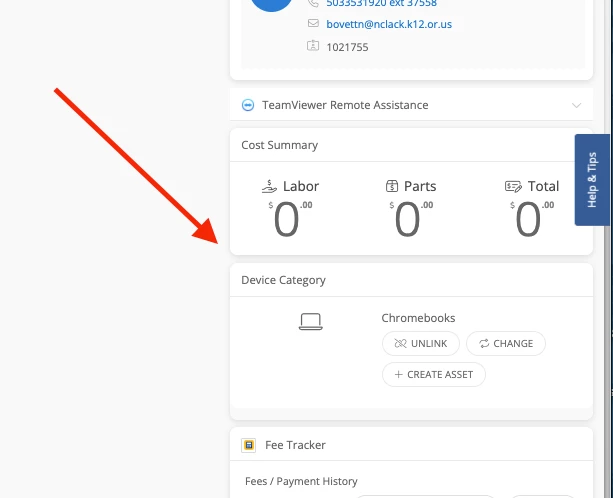
Task: Click the Total cost value
Action: (532, 219)
